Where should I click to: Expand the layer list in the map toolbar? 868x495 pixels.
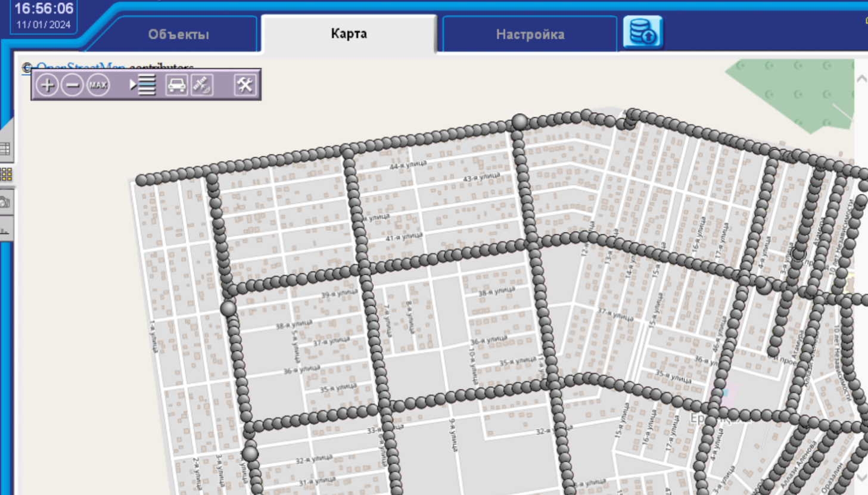143,85
